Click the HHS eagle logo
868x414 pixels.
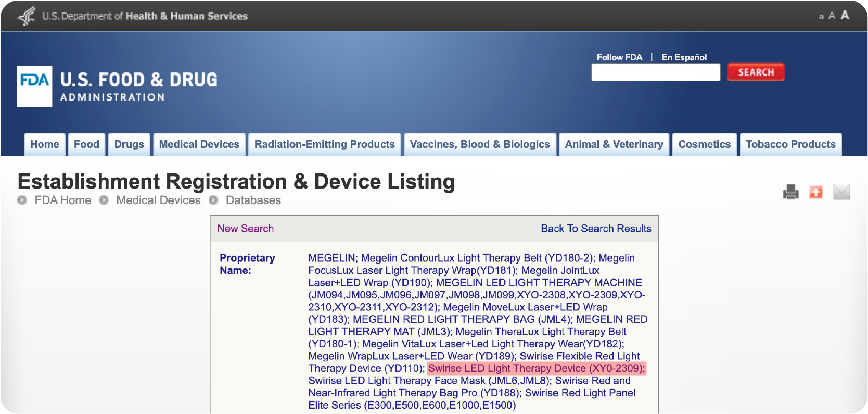pos(27,16)
